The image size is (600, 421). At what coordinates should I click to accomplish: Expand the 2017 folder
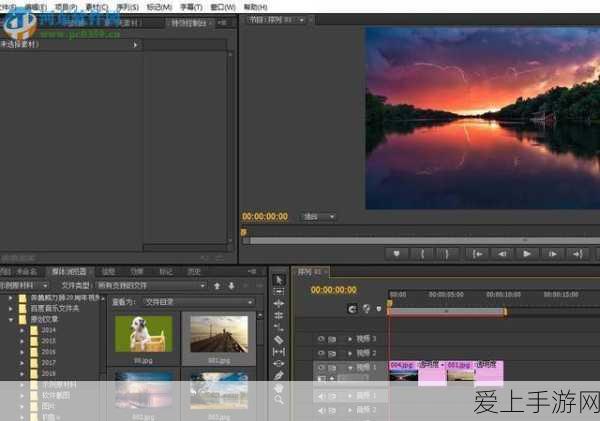pos(22,362)
